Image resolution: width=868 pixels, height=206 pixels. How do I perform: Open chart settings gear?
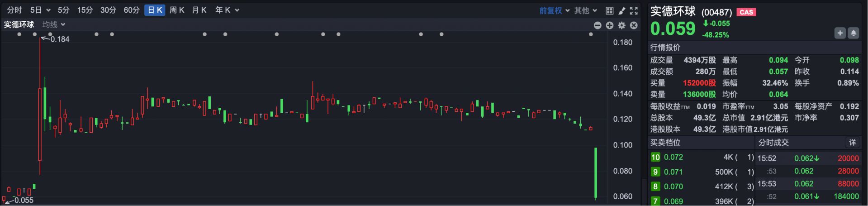[622, 25]
